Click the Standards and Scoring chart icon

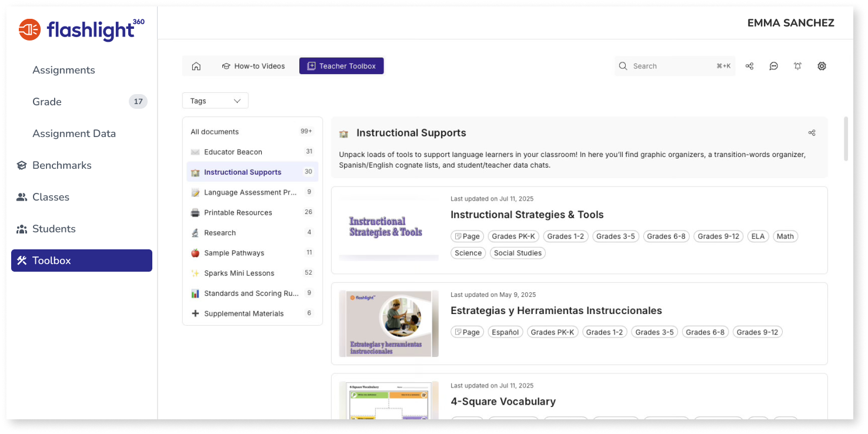point(195,293)
